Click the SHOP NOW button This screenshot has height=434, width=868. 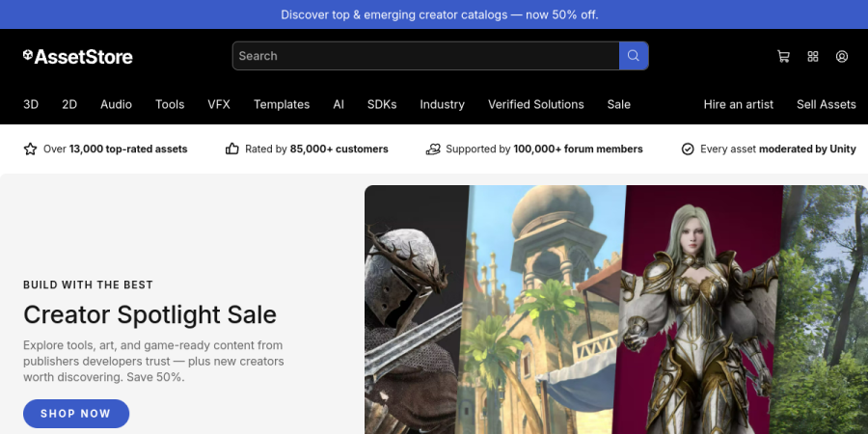(76, 414)
